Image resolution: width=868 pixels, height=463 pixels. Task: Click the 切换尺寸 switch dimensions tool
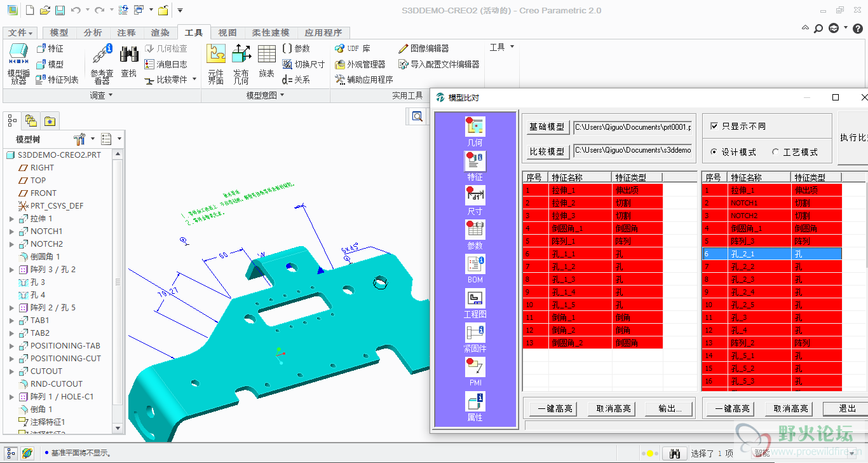(x=303, y=64)
